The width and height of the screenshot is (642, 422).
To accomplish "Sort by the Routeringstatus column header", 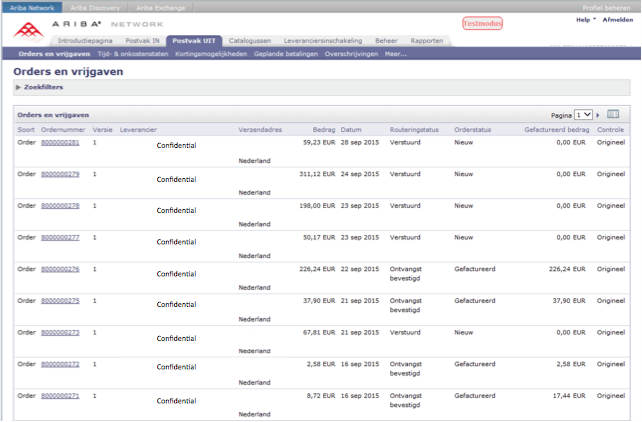I will (x=414, y=130).
